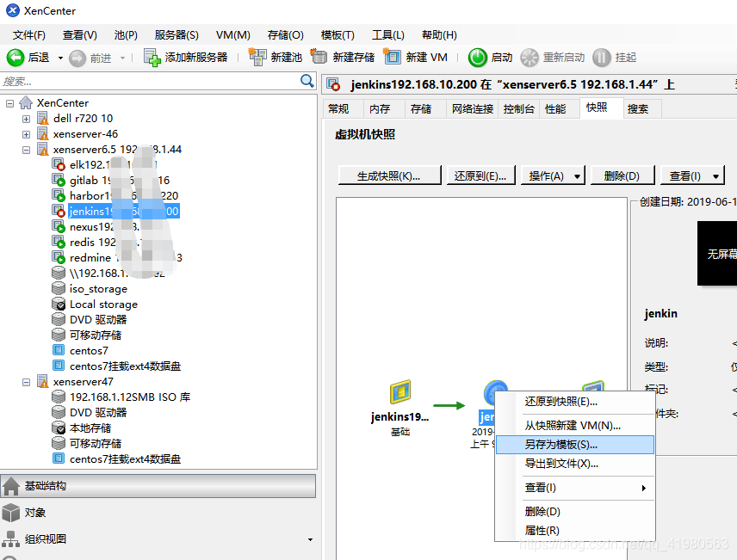Choose 从快照新建 VM(N)... menu item
This screenshot has height=560, width=737.
click(x=575, y=426)
